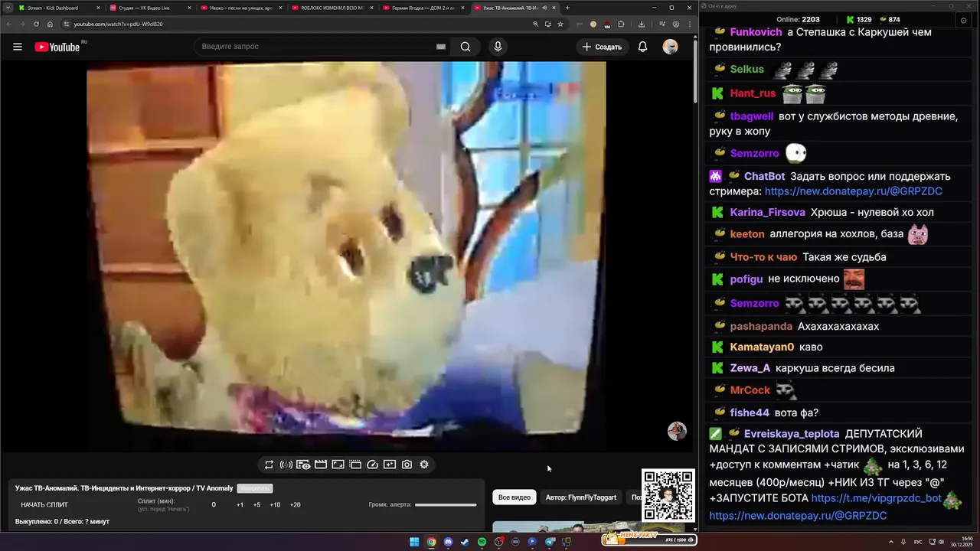Open Telegram from the Windows taskbar
This screenshot has width=980, height=551.
pyautogui.click(x=550, y=542)
